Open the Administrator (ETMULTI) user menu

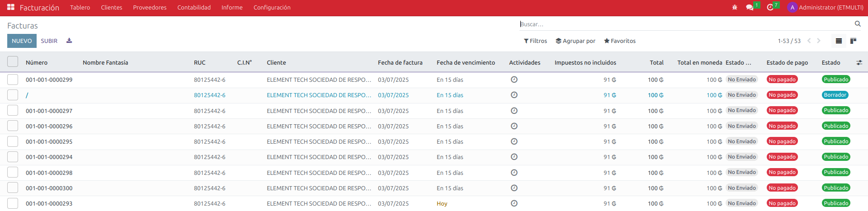826,7
